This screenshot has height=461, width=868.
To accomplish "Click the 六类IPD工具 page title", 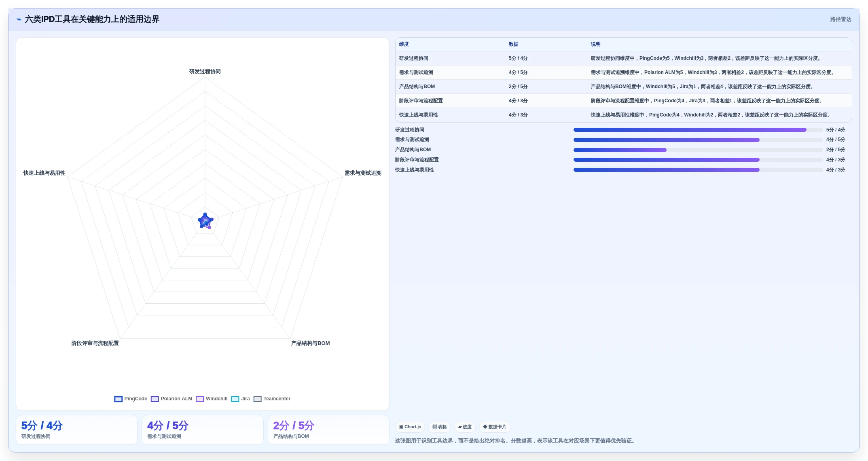I will (x=92, y=19).
